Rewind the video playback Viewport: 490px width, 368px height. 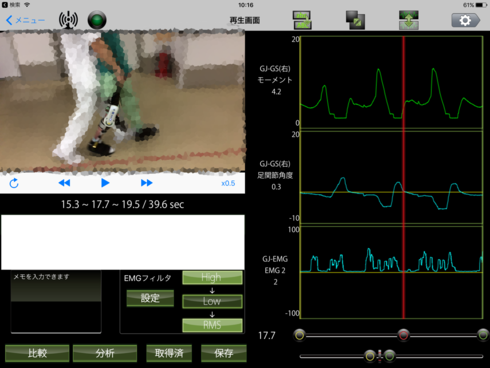[64, 183]
